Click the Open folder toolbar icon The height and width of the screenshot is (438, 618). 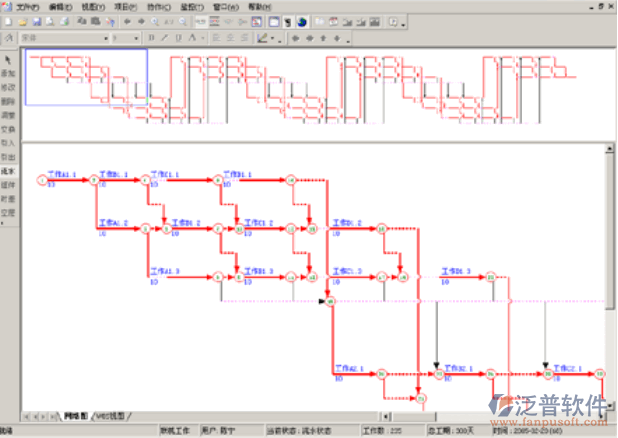(21, 21)
